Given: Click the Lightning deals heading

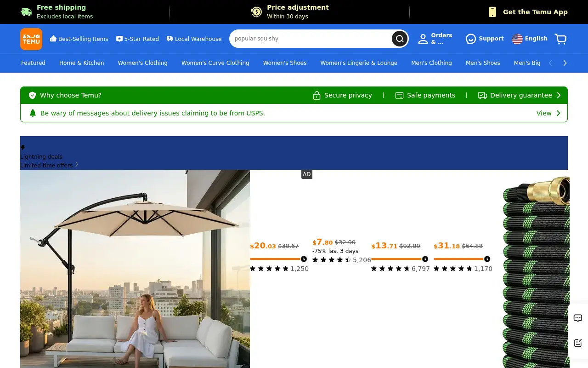Looking at the screenshot, I should point(41,156).
